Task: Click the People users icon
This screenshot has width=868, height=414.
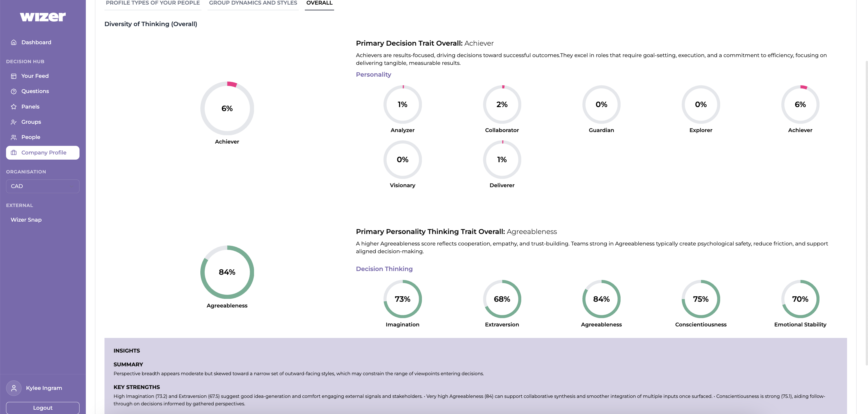Action: (x=13, y=137)
